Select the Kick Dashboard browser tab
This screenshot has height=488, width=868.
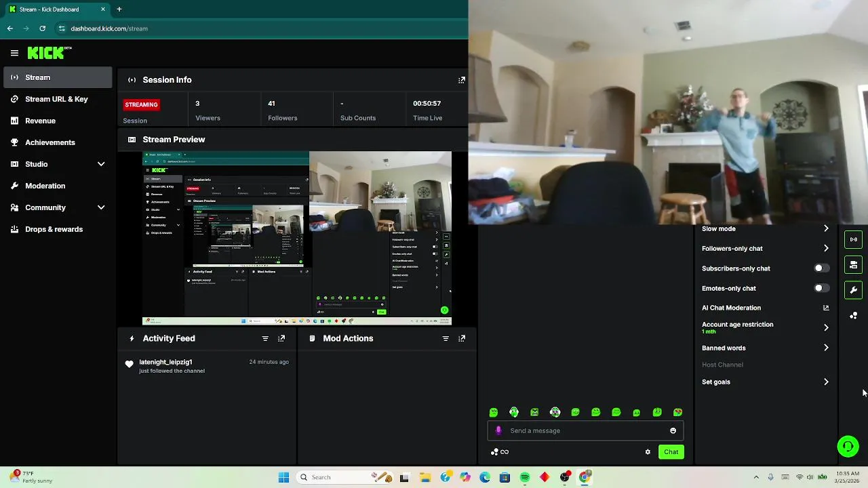[56, 9]
